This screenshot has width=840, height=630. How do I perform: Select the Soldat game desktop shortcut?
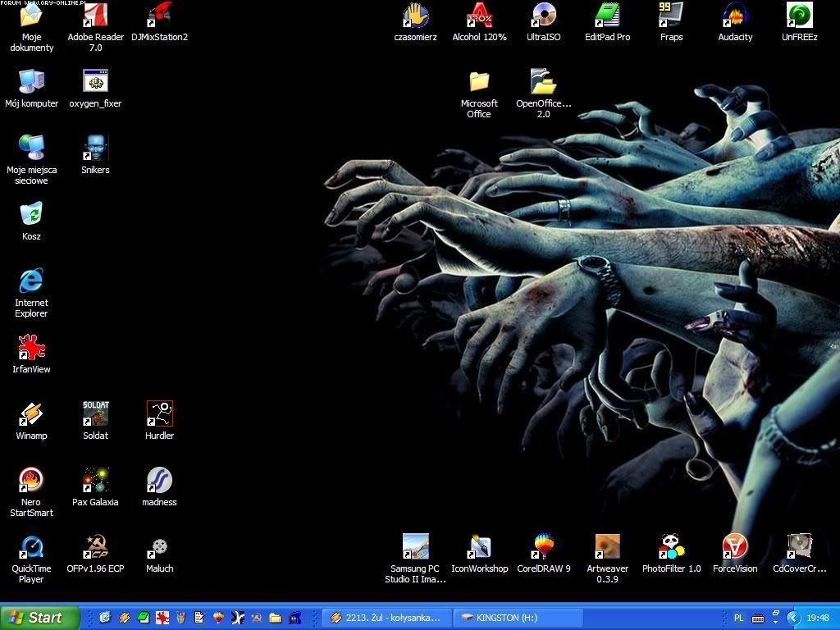tap(95, 421)
